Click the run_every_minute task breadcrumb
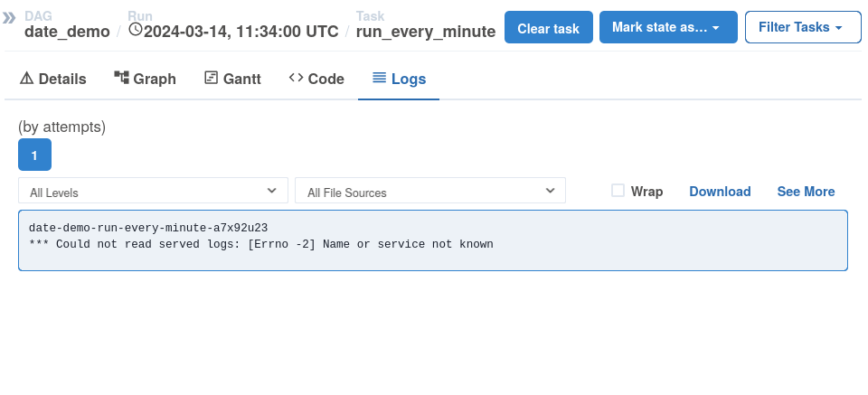This screenshot has width=868, height=395. click(x=425, y=32)
